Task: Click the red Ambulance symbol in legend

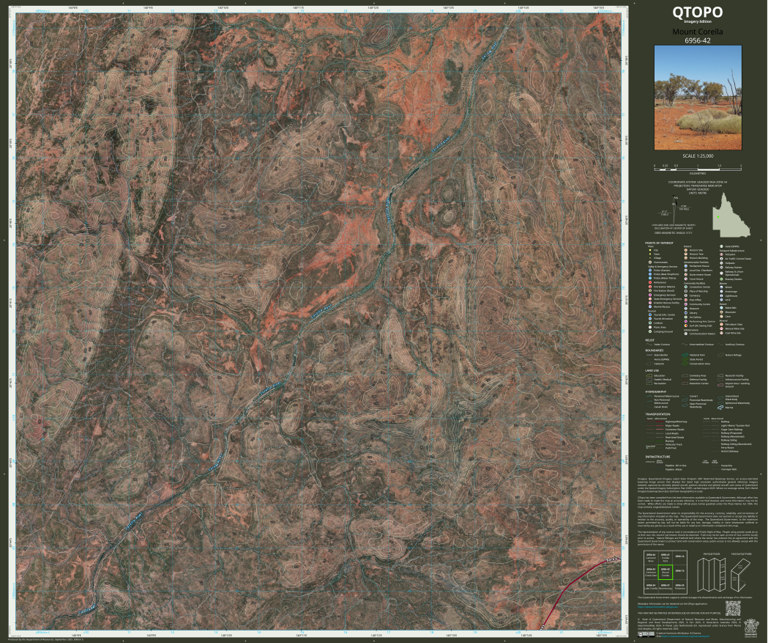Action: (x=650, y=283)
